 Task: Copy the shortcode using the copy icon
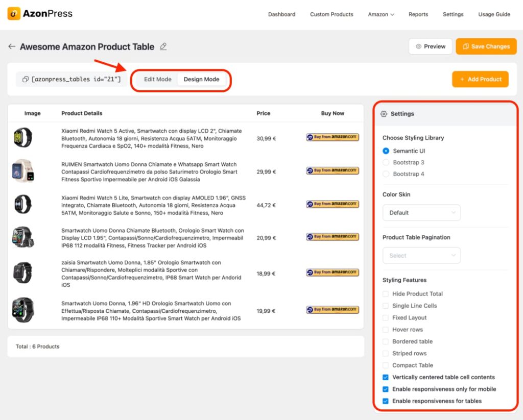click(x=26, y=79)
